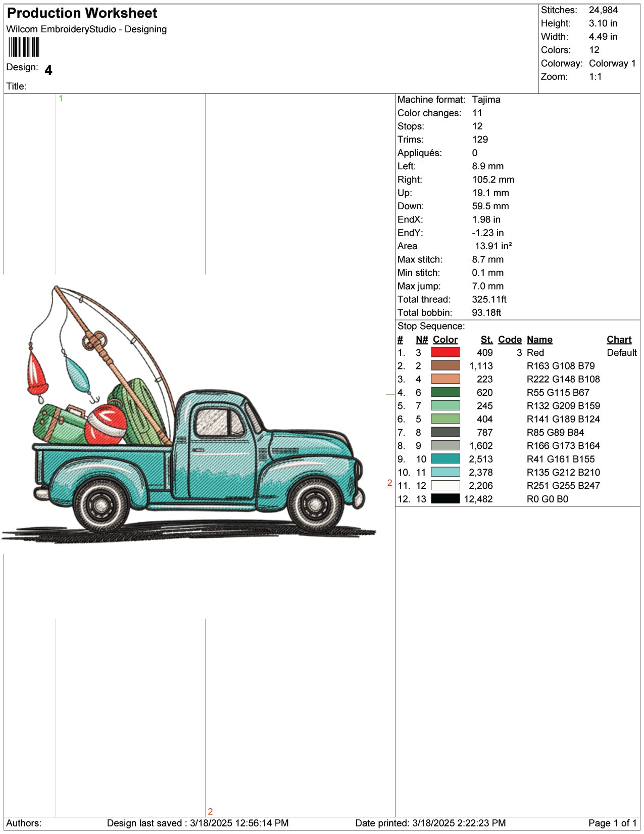Select the teal swatch for stop 9

click(x=445, y=459)
